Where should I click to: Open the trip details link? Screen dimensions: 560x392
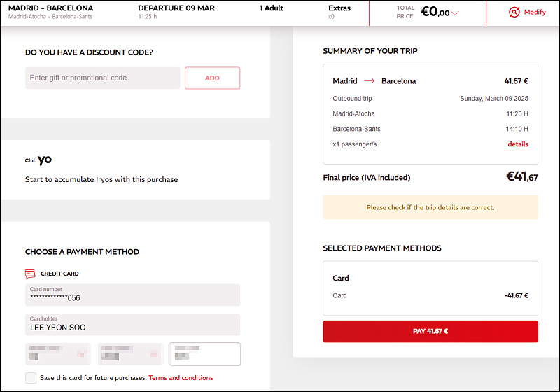(x=518, y=144)
